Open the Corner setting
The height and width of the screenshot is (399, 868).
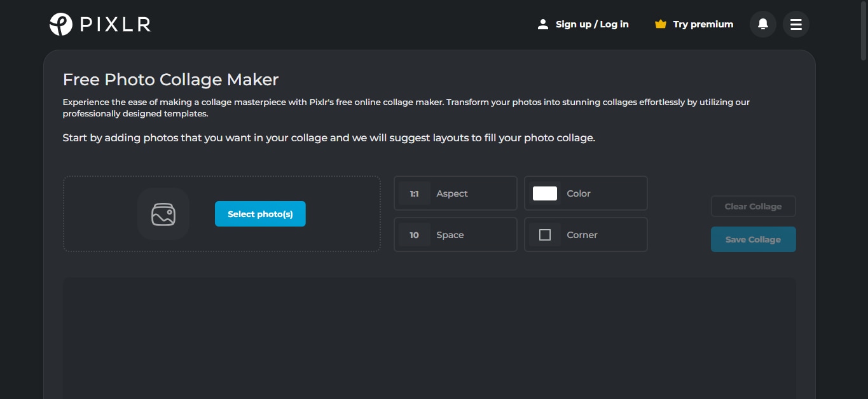(x=586, y=235)
